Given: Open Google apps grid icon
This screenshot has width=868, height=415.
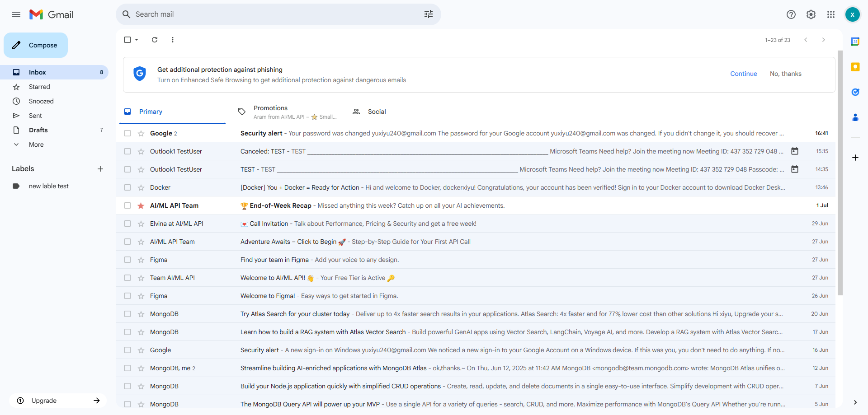Looking at the screenshot, I should pyautogui.click(x=831, y=14).
